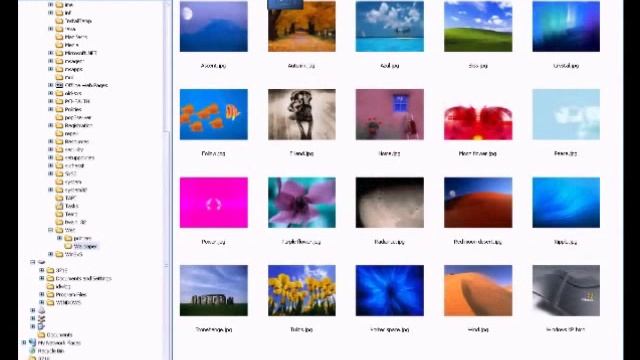Select the Friend.jpg sepia photo thumbnail

(x=302, y=114)
